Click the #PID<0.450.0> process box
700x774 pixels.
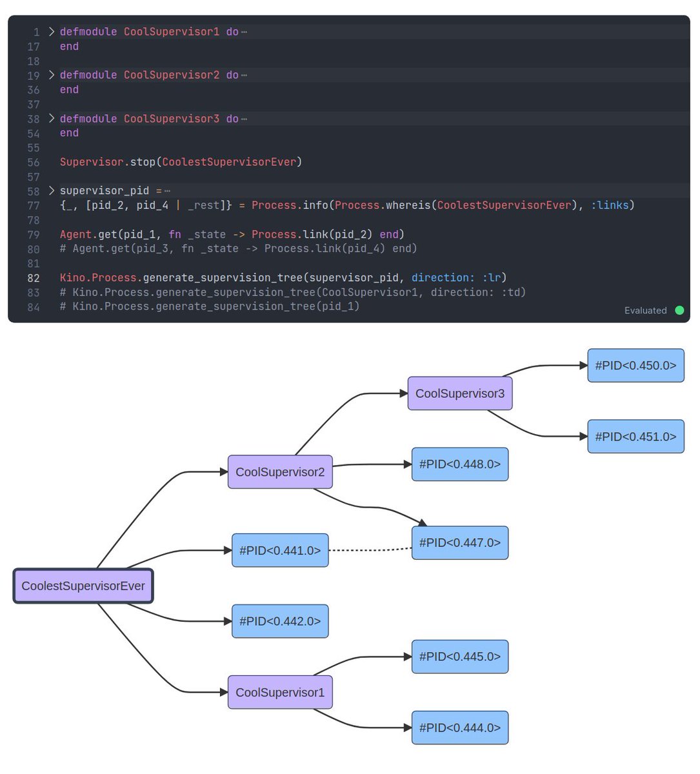click(x=635, y=365)
